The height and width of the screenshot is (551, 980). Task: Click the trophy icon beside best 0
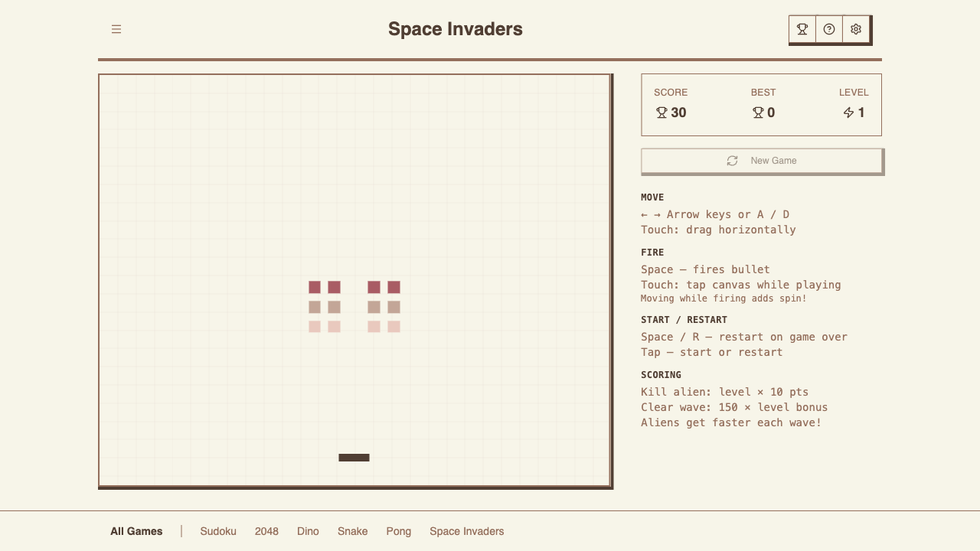pos(758,112)
